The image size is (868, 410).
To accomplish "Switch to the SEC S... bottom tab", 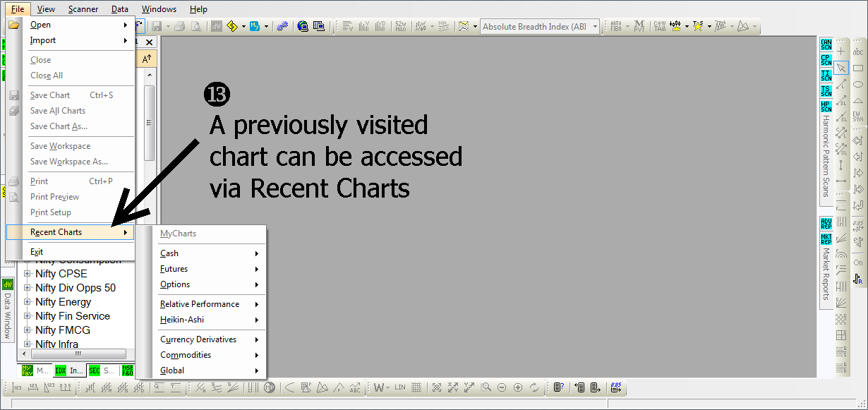I will (x=102, y=370).
